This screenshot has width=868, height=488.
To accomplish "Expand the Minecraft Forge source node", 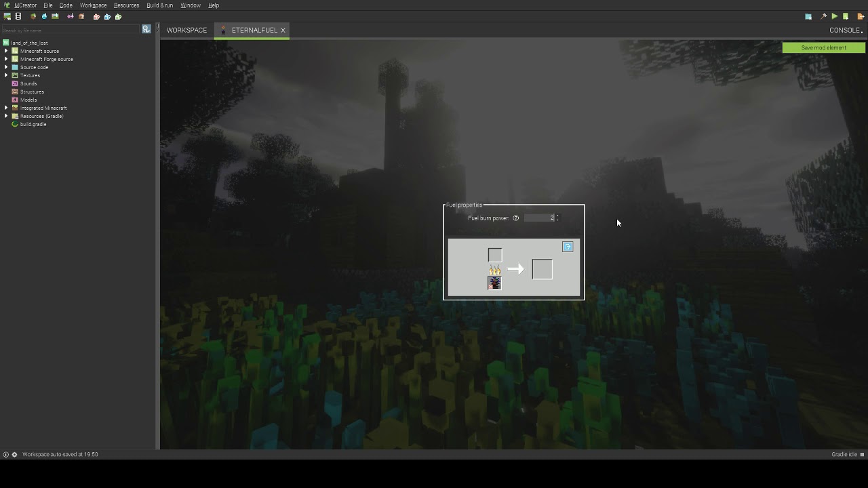I will (x=6, y=59).
